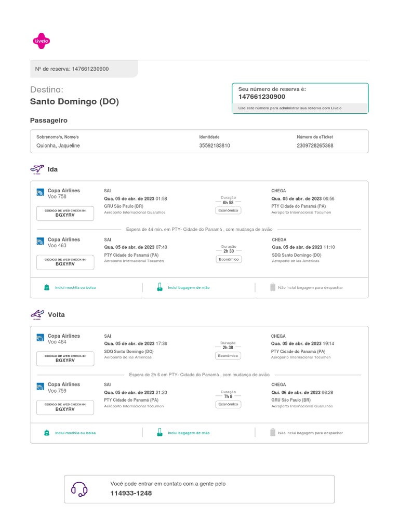This screenshot has height=532, width=399.
Task: Click the pink Livelo logo
Action: 42,41
